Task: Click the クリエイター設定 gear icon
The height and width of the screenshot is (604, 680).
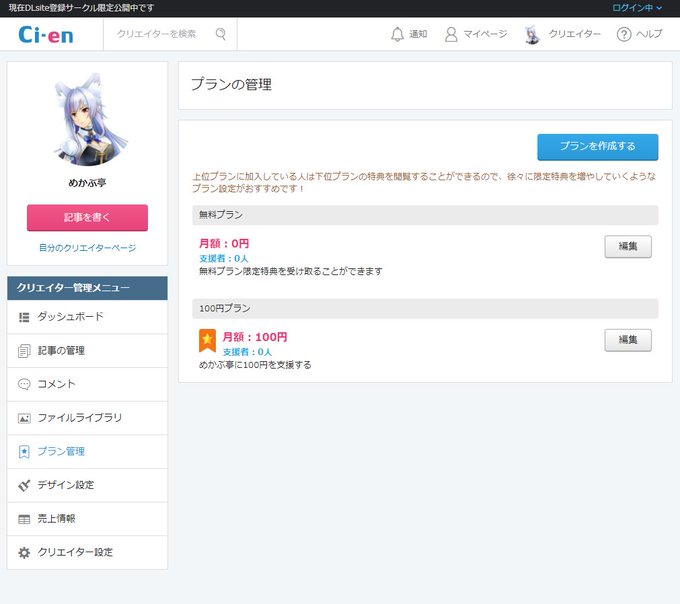Action: coord(24,552)
